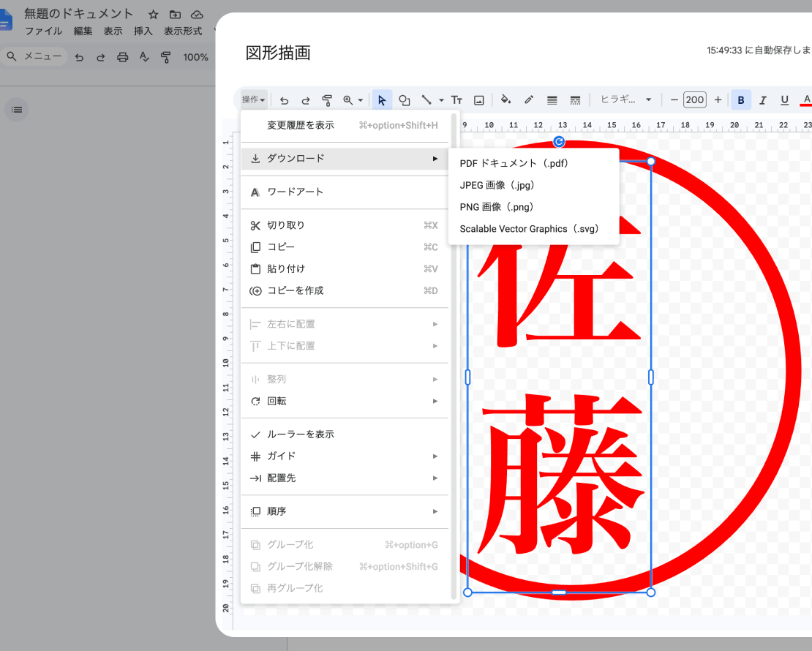This screenshot has height=651, width=812.
Task: Click the insert image icon
Action: coord(479,100)
